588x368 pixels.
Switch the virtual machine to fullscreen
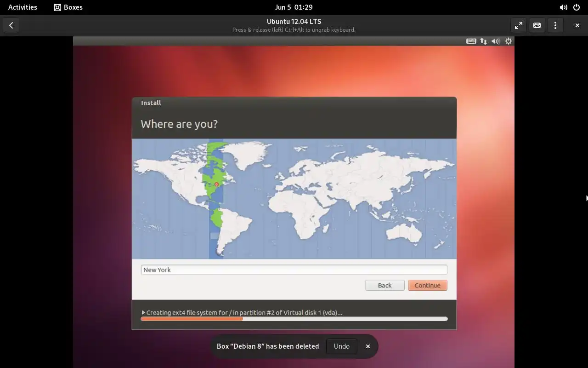pyautogui.click(x=519, y=25)
